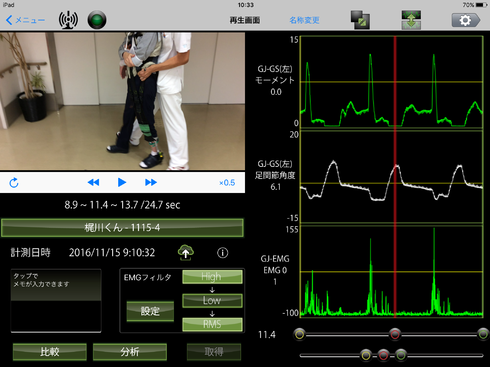Image resolution: width=490 pixels, height=367 pixels.
Task: Tap the time range text 8.9 ~ 11.4 ~ 13.7
Action: 122,205
